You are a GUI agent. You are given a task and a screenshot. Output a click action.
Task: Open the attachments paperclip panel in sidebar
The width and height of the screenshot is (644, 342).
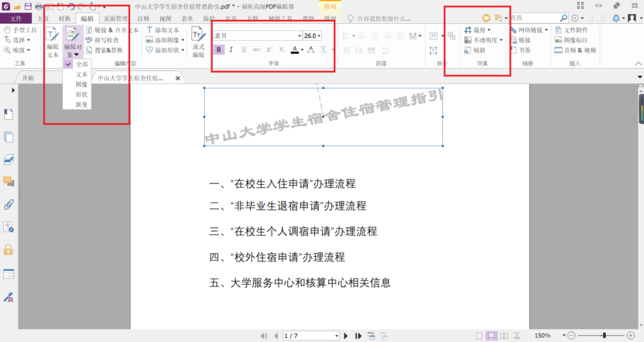[8, 204]
